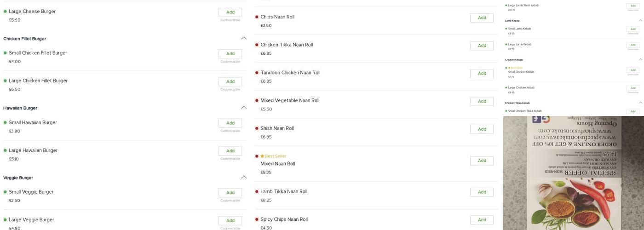Click red dot next to Shish Naan Roll
Viewport: 644px width, 230px height.
pyautogui.click(x=257, y=128)
